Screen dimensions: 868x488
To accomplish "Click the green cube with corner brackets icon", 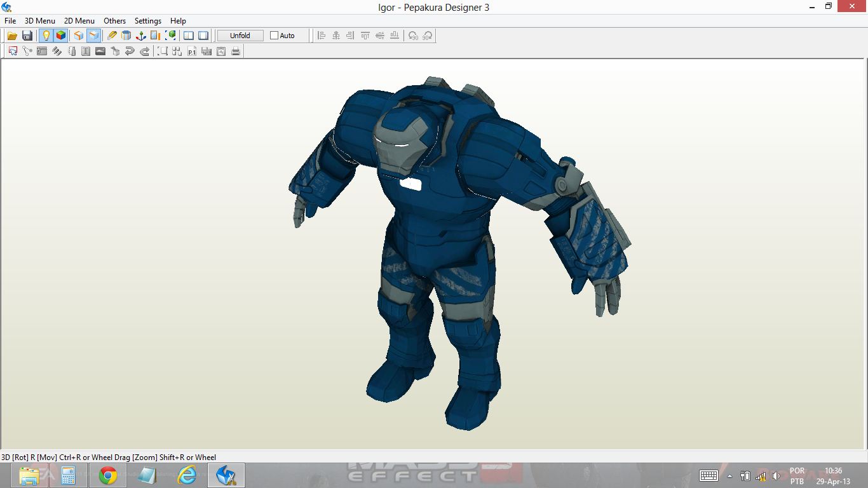I will click(x=170, y=36).
